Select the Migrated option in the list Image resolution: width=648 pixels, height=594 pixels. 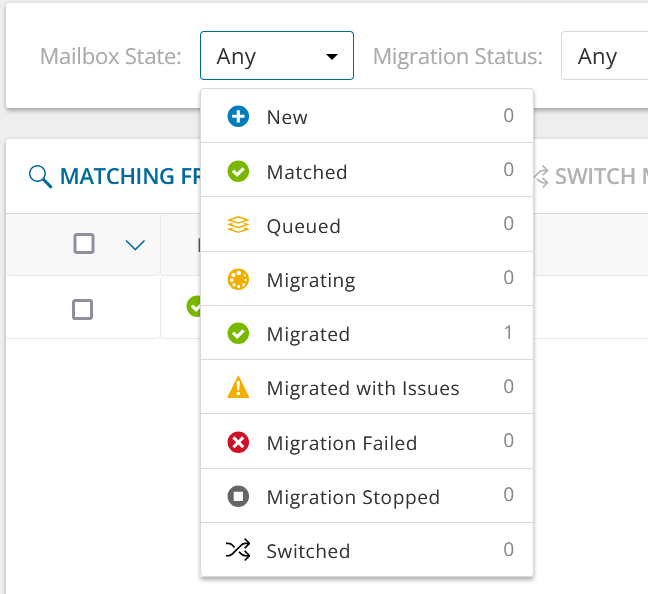(308, 334)
